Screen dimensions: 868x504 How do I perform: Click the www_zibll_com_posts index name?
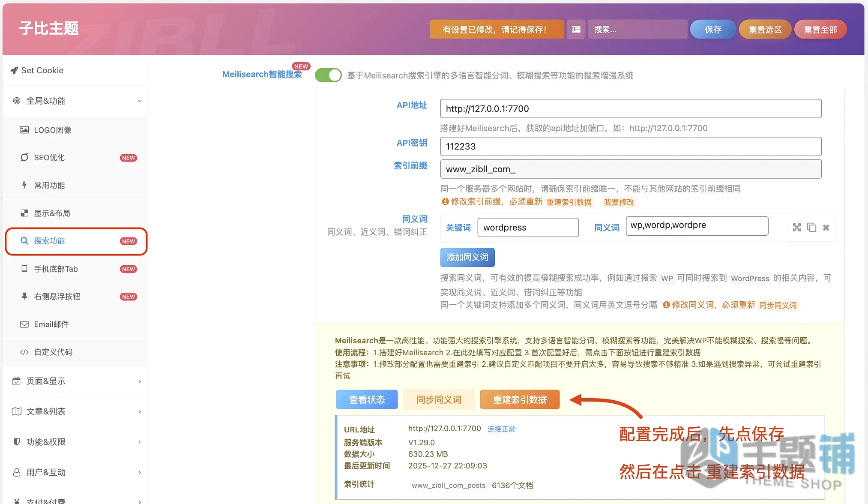449,485
